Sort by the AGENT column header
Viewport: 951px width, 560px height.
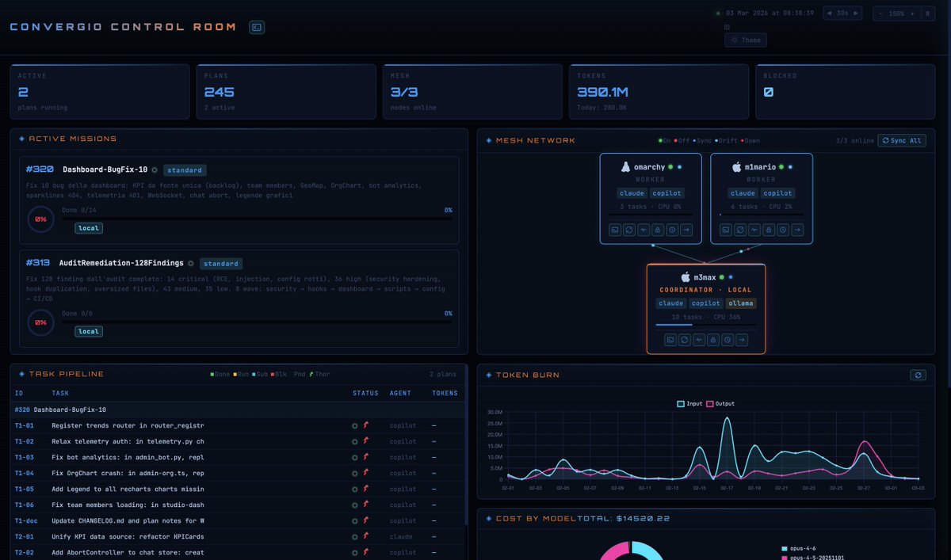point(400,393)
